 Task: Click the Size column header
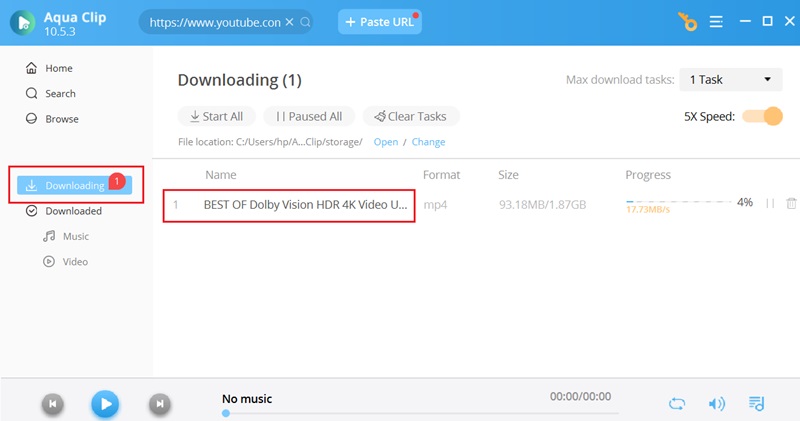tap(508, 175)
